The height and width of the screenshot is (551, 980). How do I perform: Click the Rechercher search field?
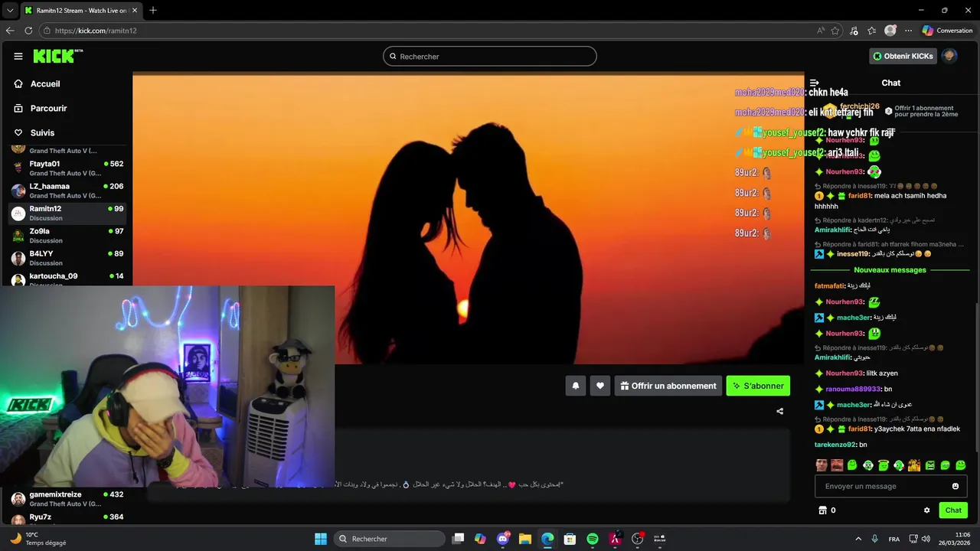(x=490, y=56)
